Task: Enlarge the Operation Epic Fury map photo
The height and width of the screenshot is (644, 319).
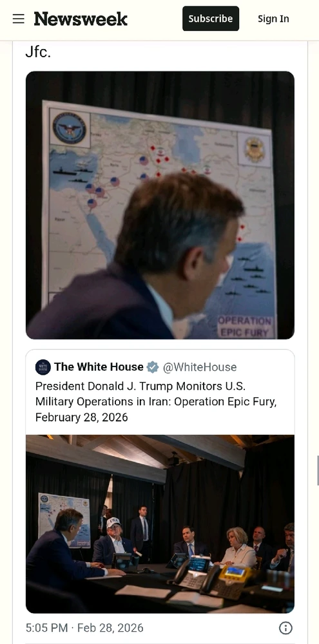Action: pyautogui.click(x=160, y=205)
